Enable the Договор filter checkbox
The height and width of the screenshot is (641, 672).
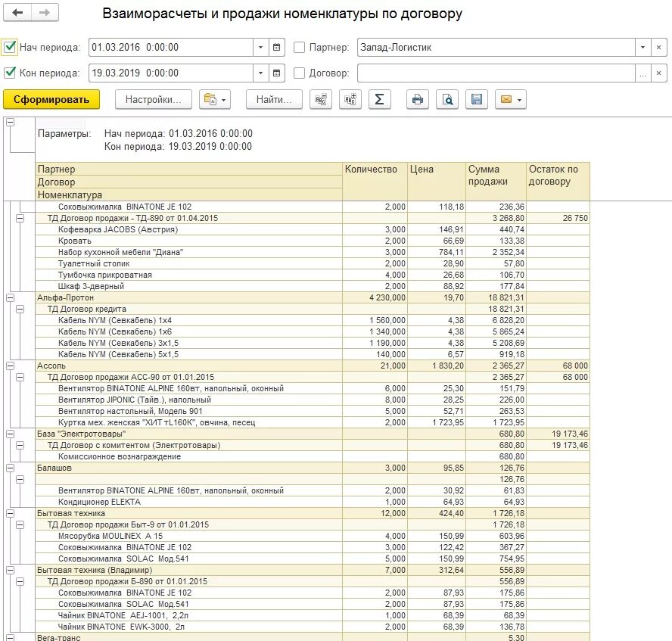(x=299, y=73)
